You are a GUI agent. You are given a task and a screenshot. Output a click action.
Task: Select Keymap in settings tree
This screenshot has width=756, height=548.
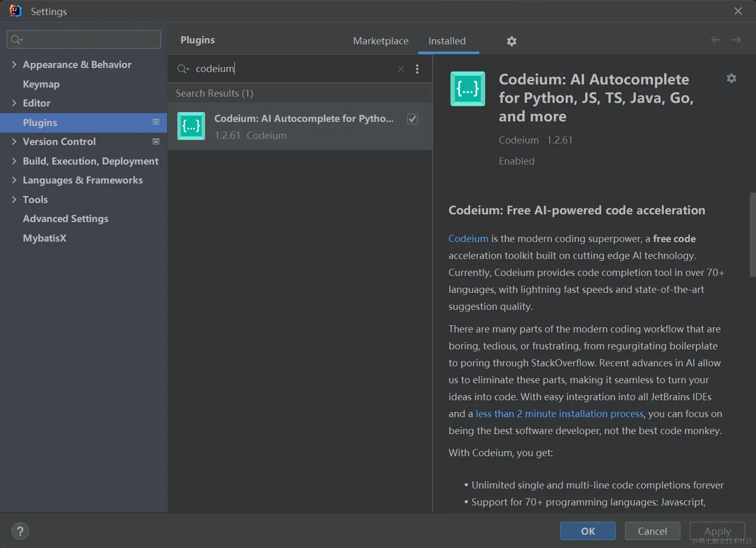pyautogui.click(x=41, y=84)
